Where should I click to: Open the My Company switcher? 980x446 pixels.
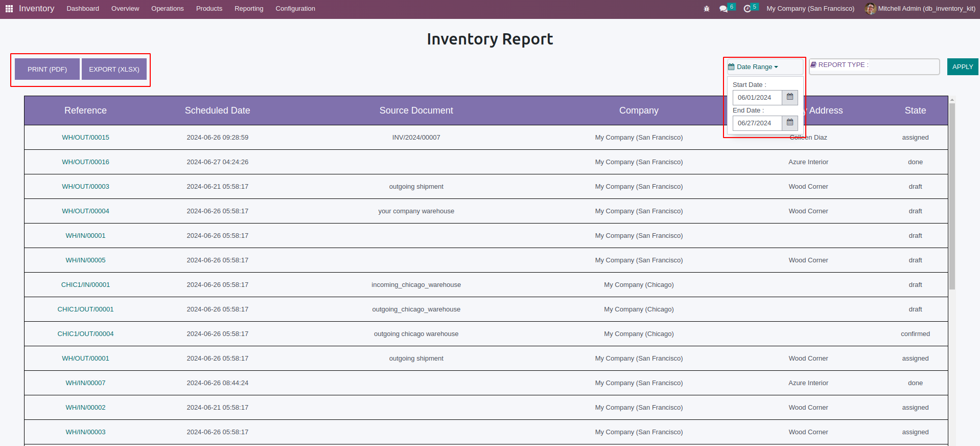coord(810,9)
